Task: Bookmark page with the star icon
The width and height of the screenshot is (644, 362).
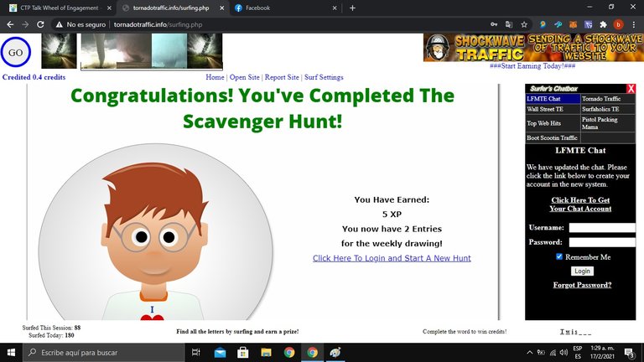Action: click(524, 24)
